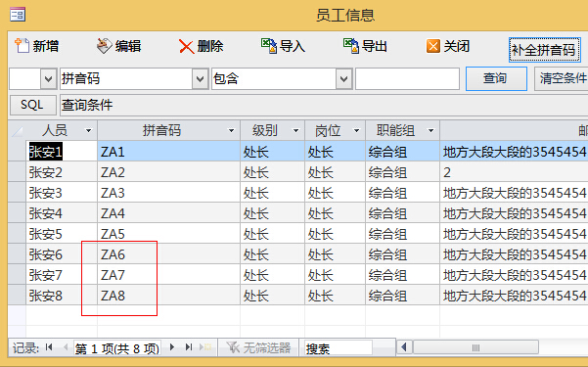This screenshot has width=588, height=367.
Task: Click pinyin code cell ZA7
Action: coord(168,275)
